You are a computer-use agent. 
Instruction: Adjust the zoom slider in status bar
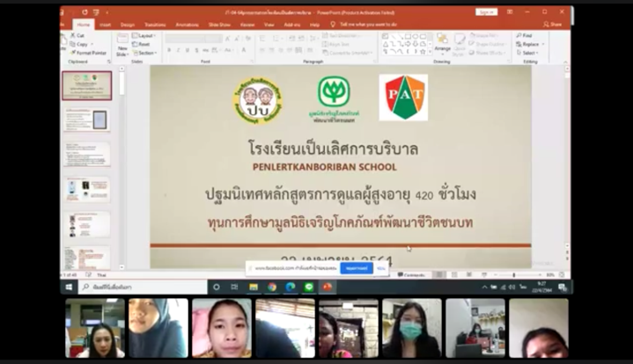[514, 275]
